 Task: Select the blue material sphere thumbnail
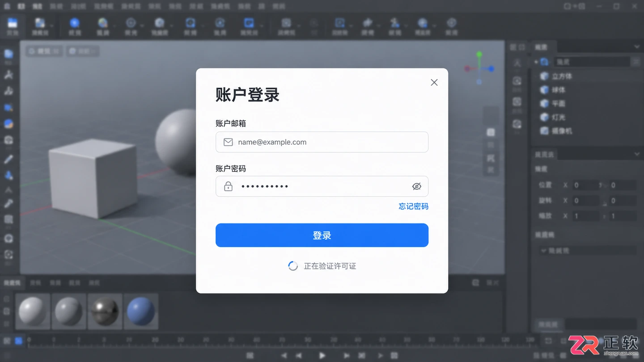click(x=141, y=311)
